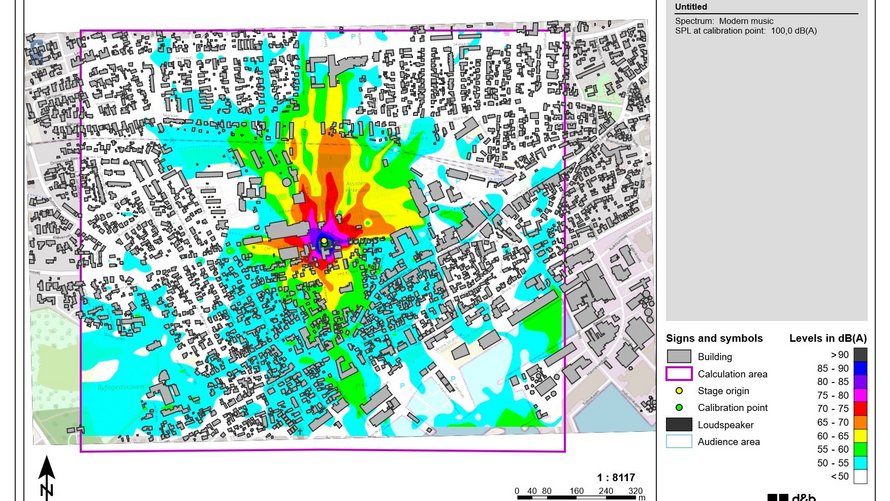Click the gray Building legend symbol
This screenshot has height=501, width=890.
tap(679, 356)
